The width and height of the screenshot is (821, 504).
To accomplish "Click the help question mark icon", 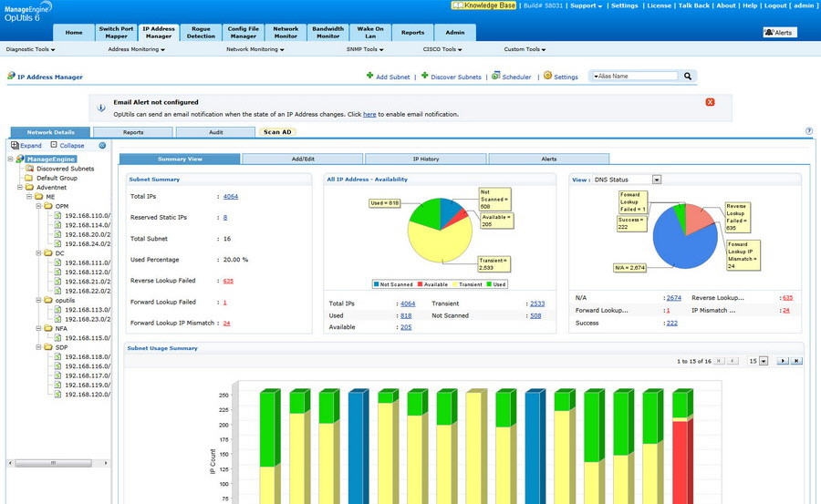I will (x=808, y=131).
